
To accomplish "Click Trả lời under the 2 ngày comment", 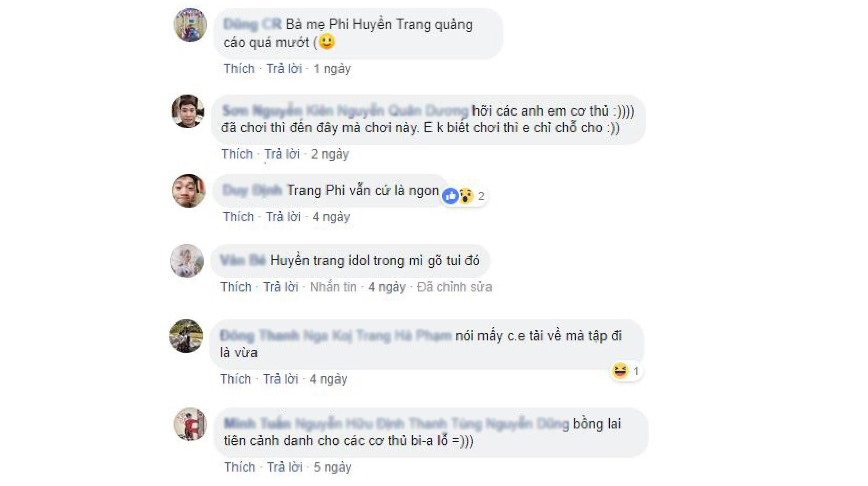I will click(282, 154).
